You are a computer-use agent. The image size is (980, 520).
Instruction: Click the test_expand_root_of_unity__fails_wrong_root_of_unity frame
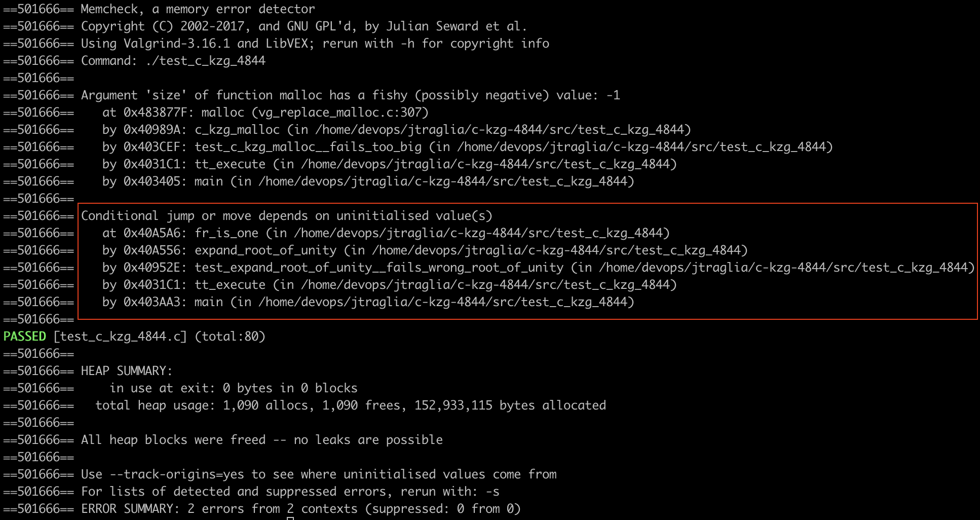point(379,268)
